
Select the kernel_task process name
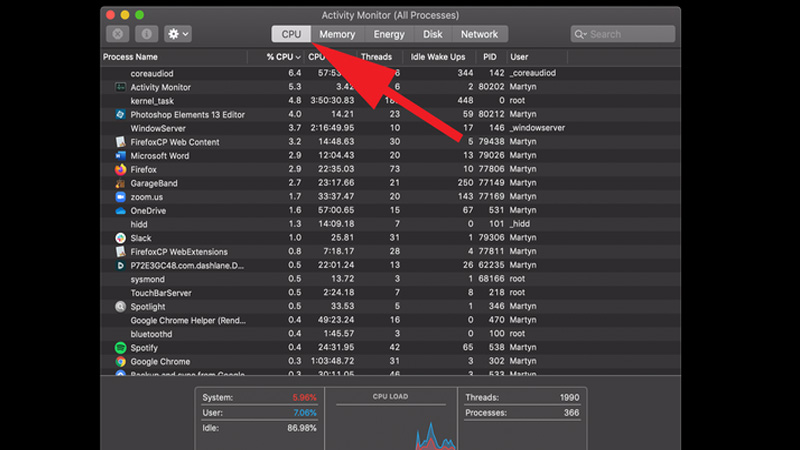(x=152, y=101)
